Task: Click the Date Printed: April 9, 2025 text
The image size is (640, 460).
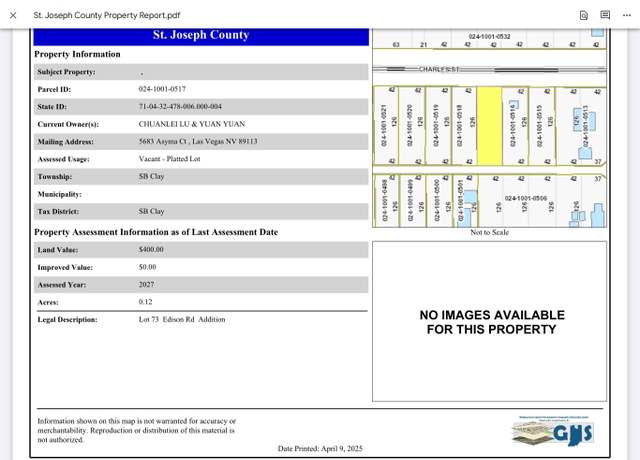Action: pos(320,449)
